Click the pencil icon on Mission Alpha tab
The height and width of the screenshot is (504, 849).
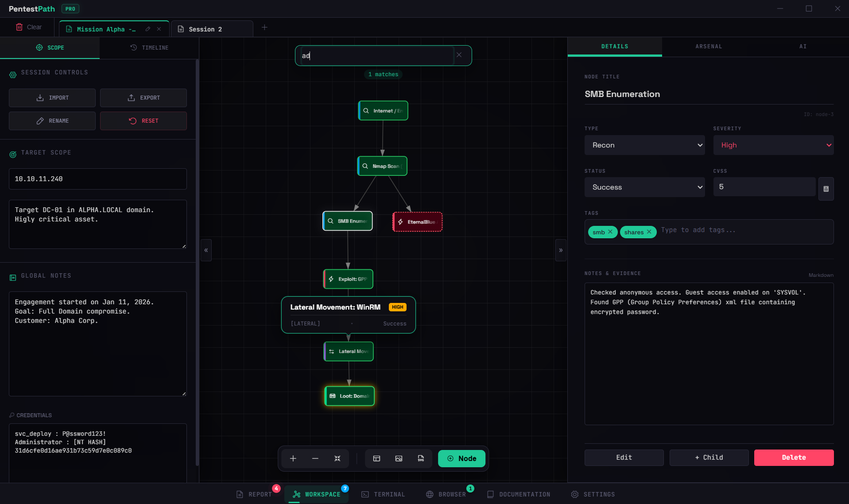click(148, 29)
